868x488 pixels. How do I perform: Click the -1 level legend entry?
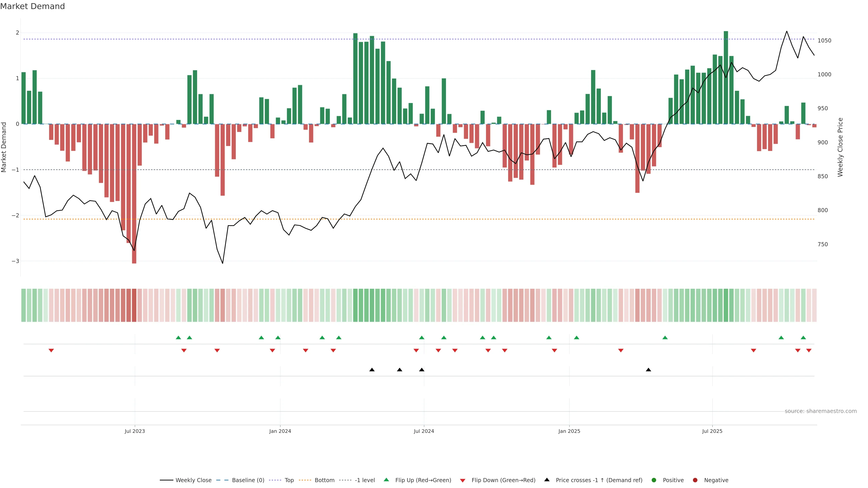click(365, 480)
